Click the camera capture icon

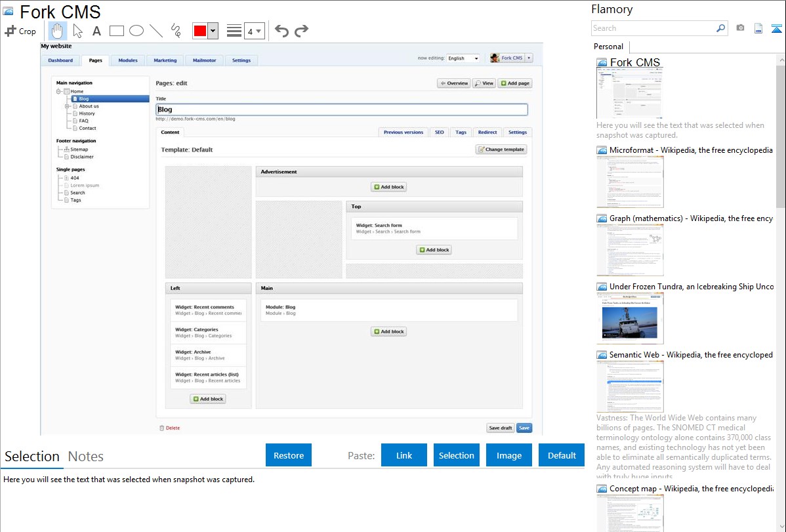click(740, 28)
